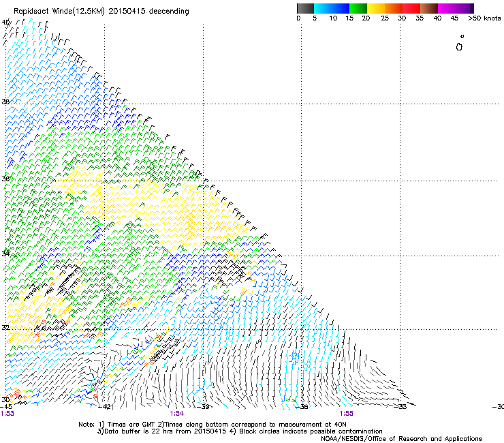Click the '45' label under the color bar
Viewport: 504px width, 443px height.
pyautogui.click(x=454, y=18)
